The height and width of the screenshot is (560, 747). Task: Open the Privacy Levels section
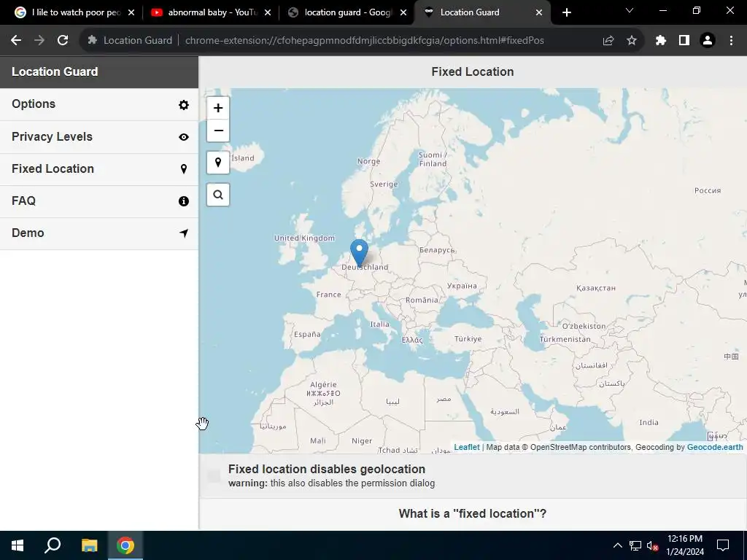coord(99,137)
